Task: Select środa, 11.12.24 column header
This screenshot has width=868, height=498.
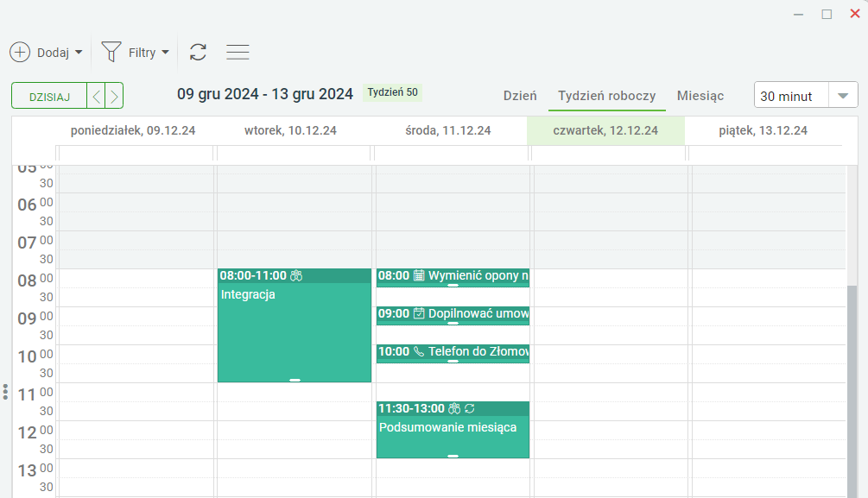Action: tap(448, 130)
